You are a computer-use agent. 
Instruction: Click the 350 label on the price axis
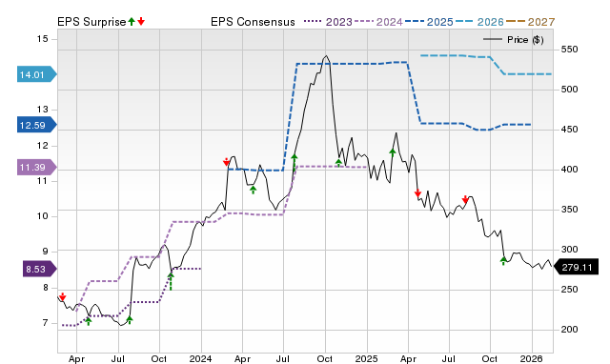pos(570,210)
